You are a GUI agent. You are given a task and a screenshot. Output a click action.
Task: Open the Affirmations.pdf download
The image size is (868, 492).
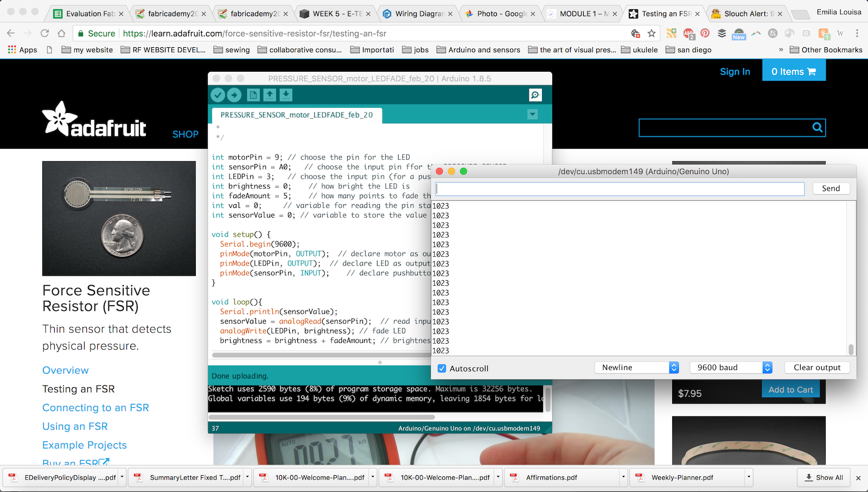pyautogui.click(x=562, y=478)
